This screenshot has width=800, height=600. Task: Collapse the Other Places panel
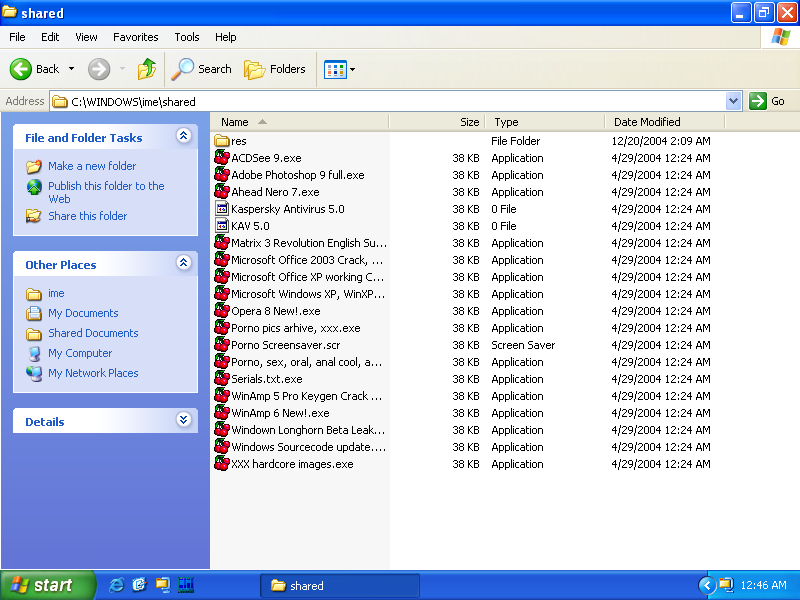tap(184, 263)
